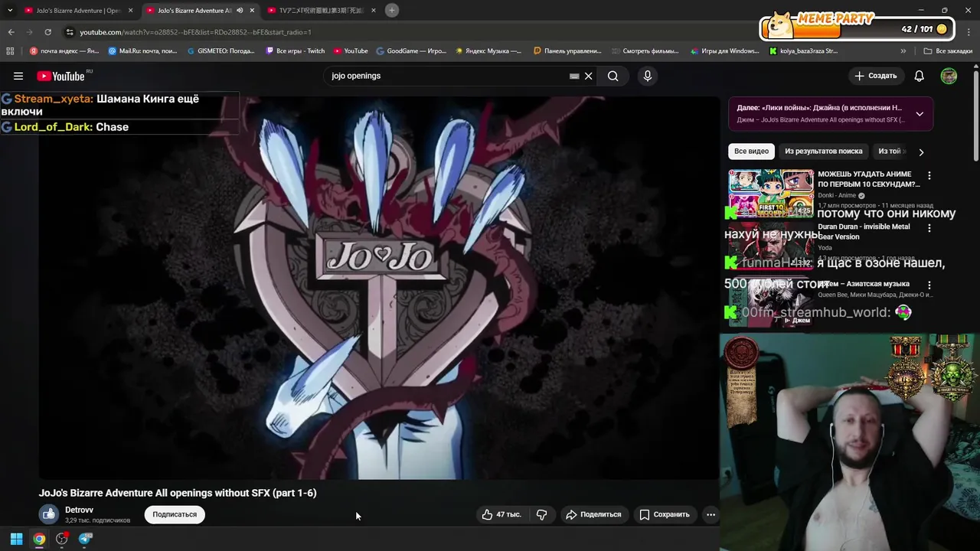Open the Панель управлени... bookmark
Image resolution: width=980 pixels, height=551 pixels.
pos(567,51)
